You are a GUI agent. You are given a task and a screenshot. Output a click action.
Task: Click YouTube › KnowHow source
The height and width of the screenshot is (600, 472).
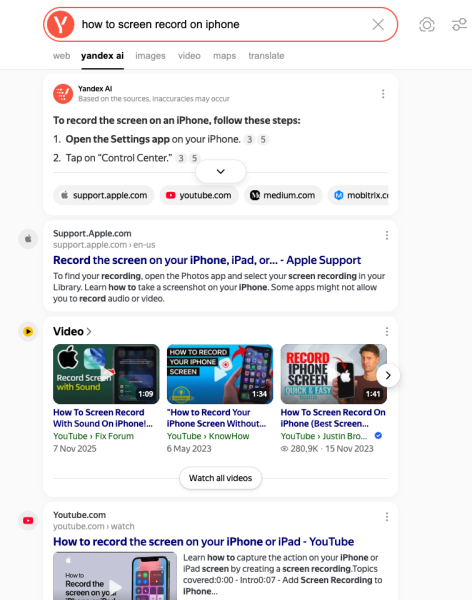208,436
